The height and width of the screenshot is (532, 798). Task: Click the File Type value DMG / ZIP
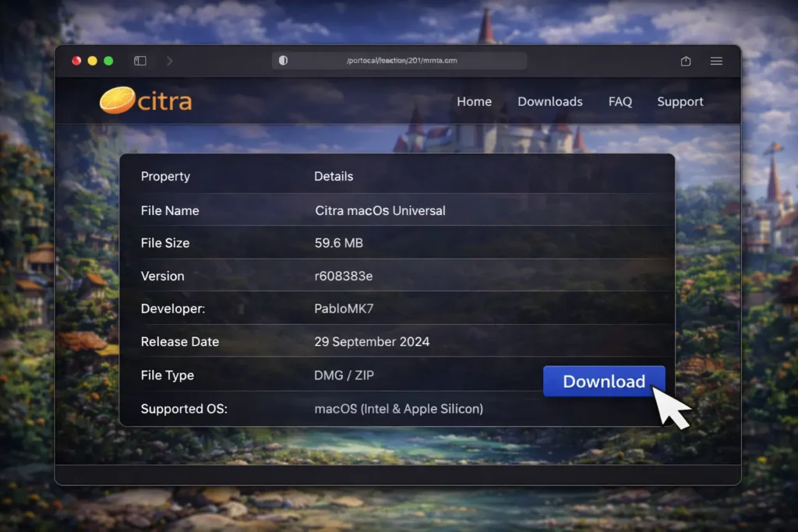(x=344, y=375)
